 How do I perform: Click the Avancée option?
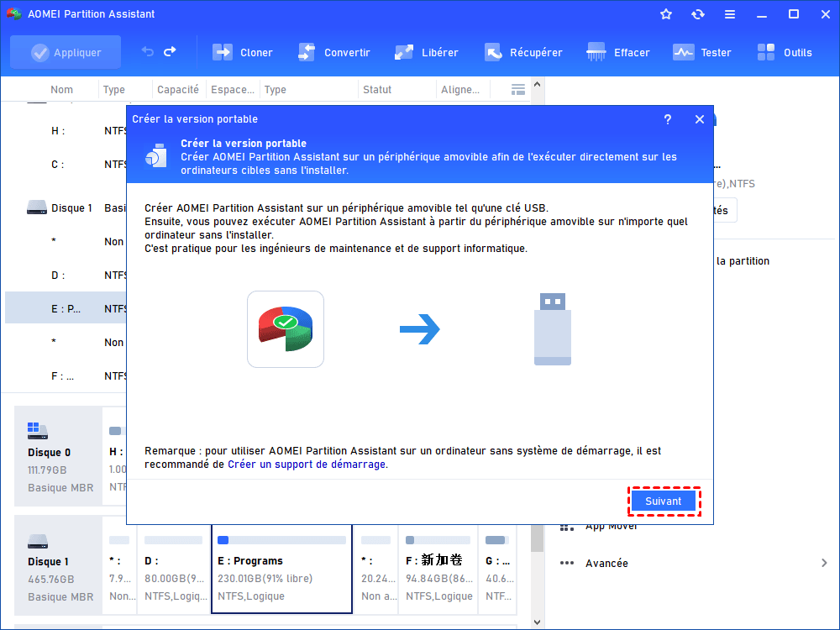(x=606, y=563)
